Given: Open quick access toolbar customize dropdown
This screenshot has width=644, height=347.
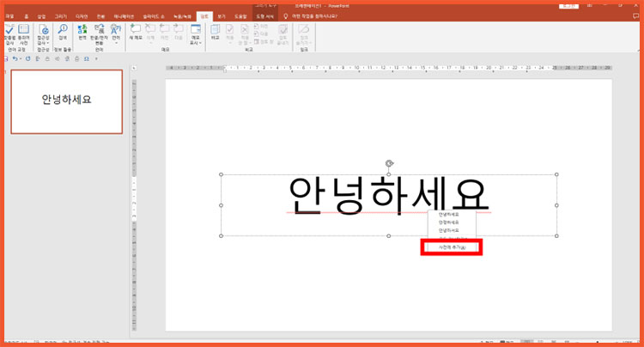Looking at the screenshot, I should click(x=96, y=58).
